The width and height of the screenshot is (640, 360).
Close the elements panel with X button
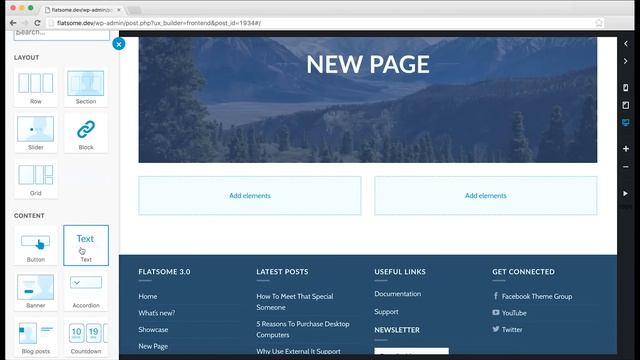(x=119, y=44)
